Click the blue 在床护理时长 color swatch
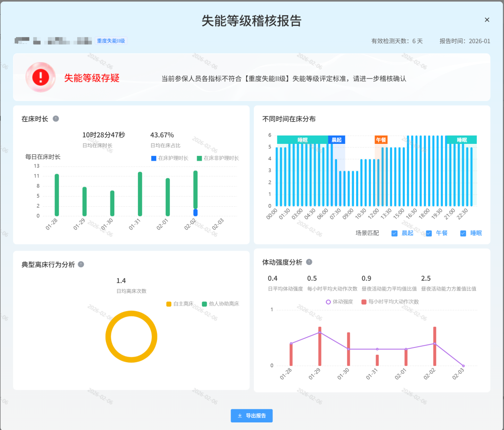 [x=153, y=158]
